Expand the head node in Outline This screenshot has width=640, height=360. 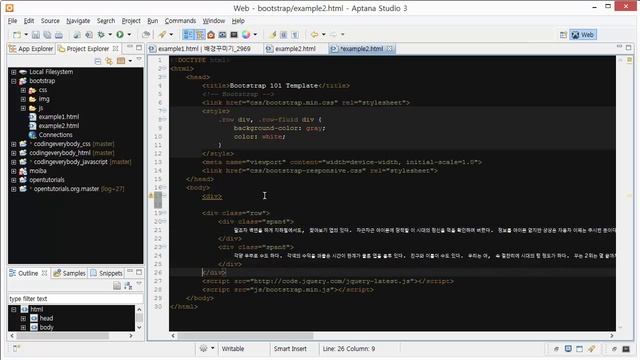click(23, 318)
